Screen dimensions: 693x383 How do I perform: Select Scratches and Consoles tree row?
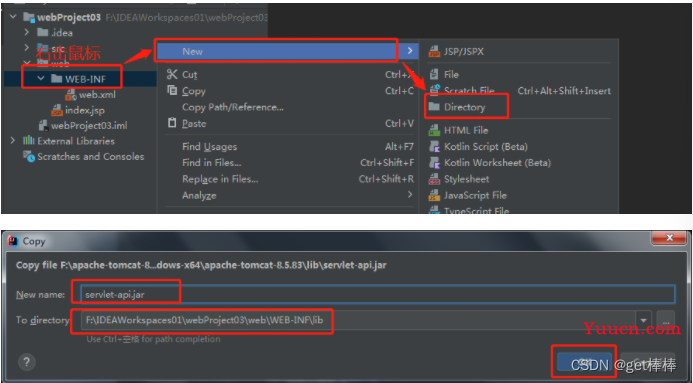pos(79,156)
